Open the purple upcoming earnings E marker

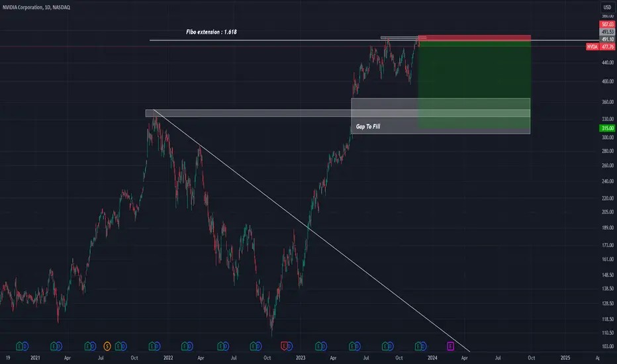point(450,346)
